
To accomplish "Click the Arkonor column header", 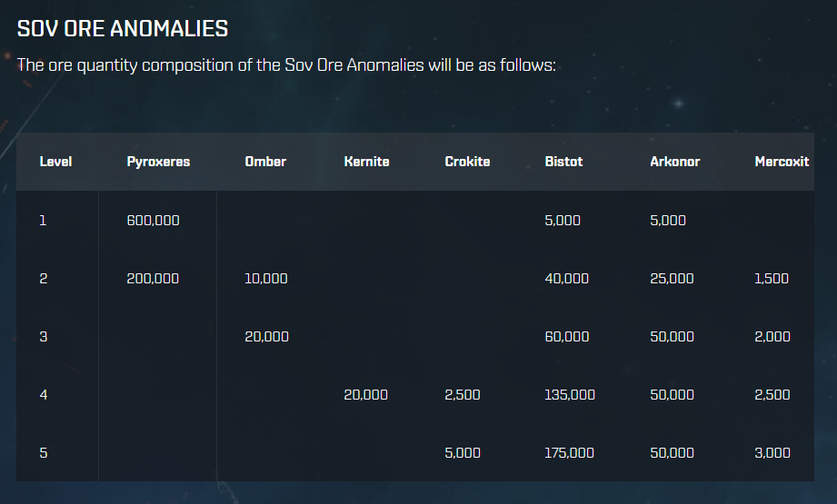I will tap(675, 162).
